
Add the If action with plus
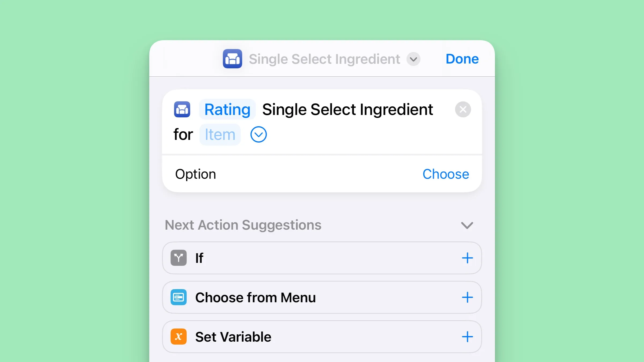(467, 258)
